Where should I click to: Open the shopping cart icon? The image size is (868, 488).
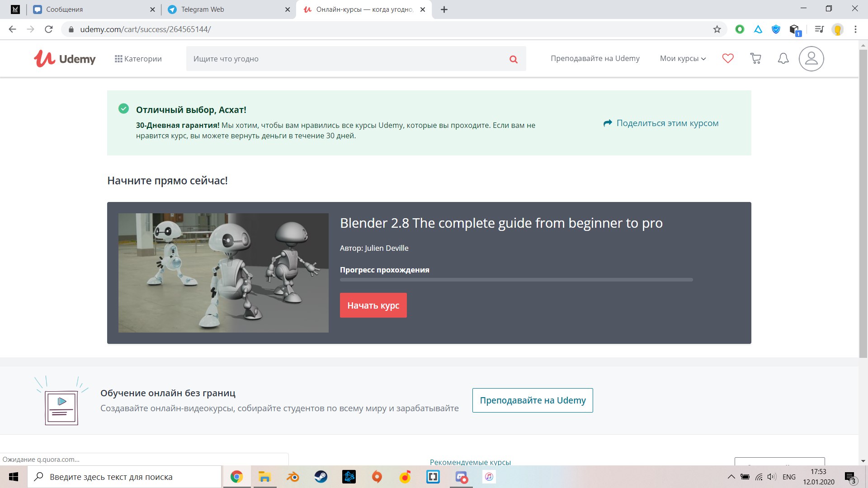click(755, 58)
